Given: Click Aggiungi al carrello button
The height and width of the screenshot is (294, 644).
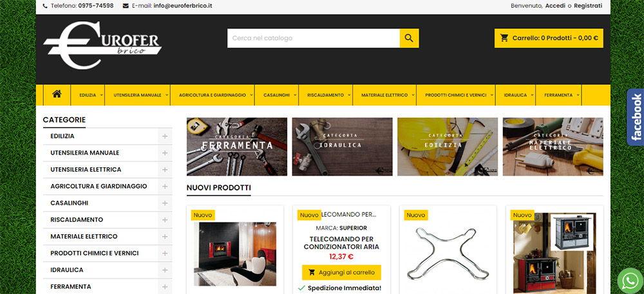Looking at the screenshot, I should 341,272.
